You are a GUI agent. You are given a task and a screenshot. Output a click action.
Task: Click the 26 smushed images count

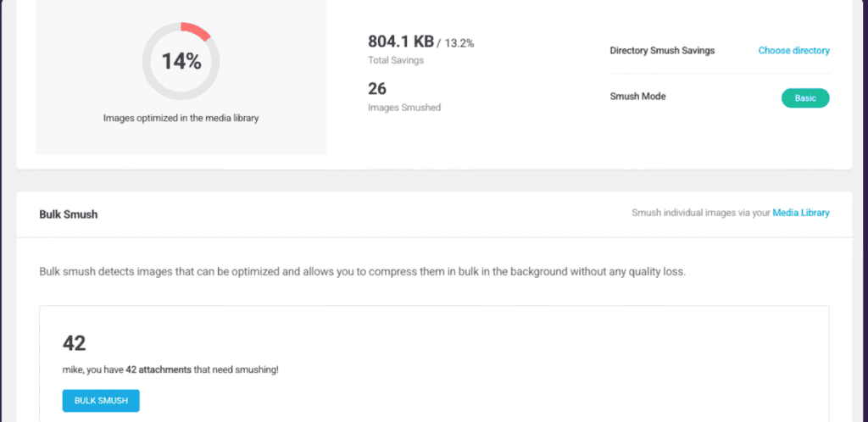click(x=377, y=88)
